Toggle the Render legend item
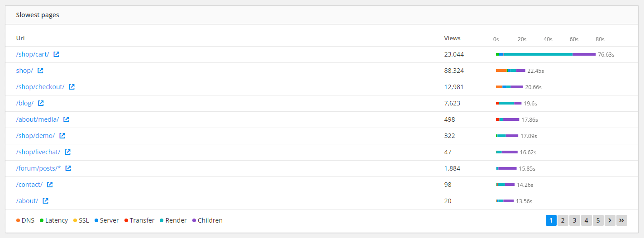 coord(173,220)
